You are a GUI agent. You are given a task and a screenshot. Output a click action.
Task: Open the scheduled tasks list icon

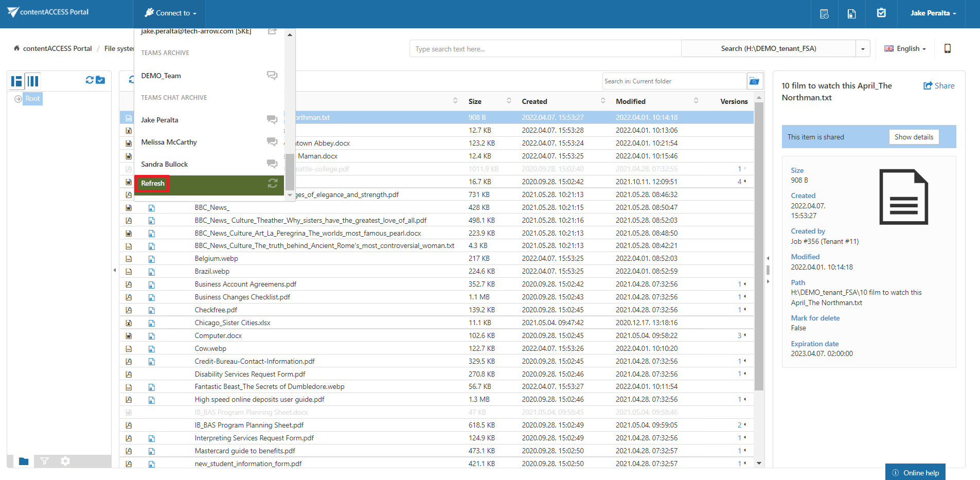tap(824, 14)
